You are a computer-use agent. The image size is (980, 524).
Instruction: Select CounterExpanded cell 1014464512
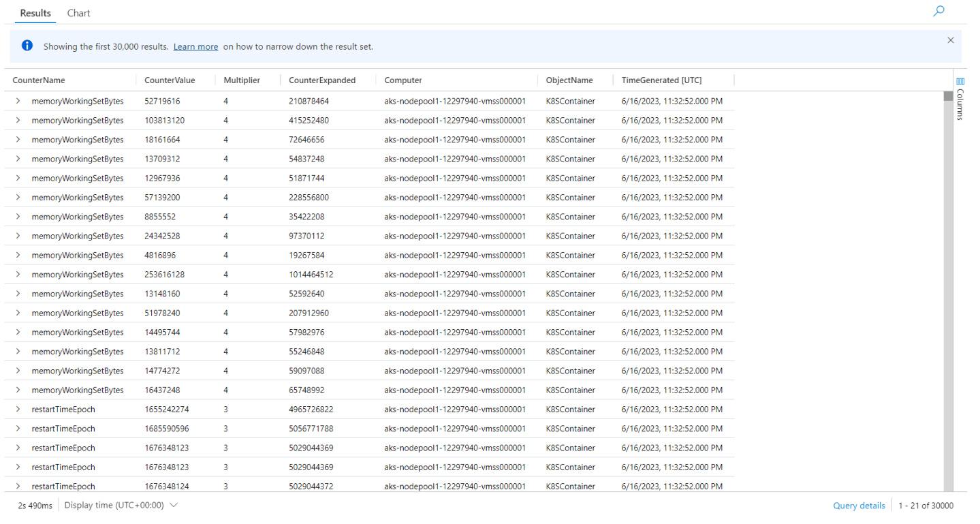[311, 275]
